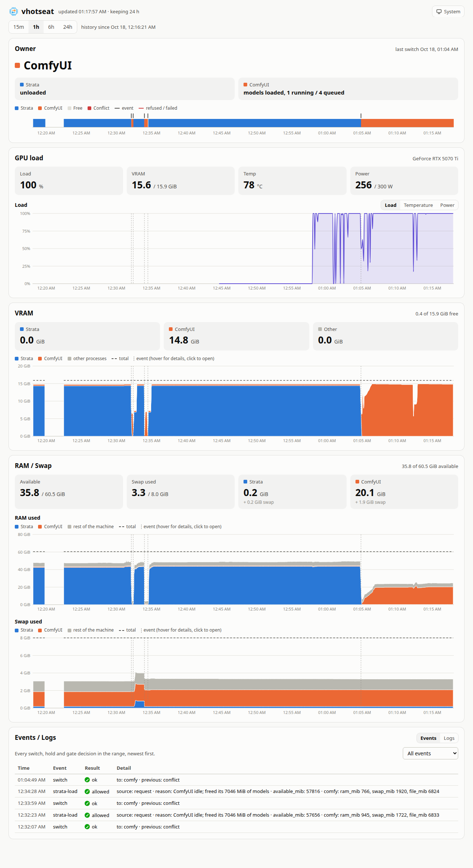Select the 1h time range
The width and height of the screenshot is (473, 868).
(x=36, y=27)
